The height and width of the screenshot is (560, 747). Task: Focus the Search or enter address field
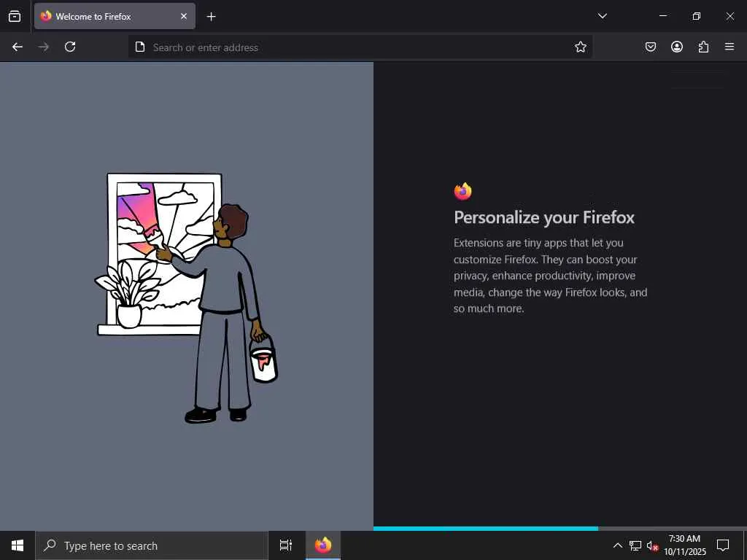point(360,47)
